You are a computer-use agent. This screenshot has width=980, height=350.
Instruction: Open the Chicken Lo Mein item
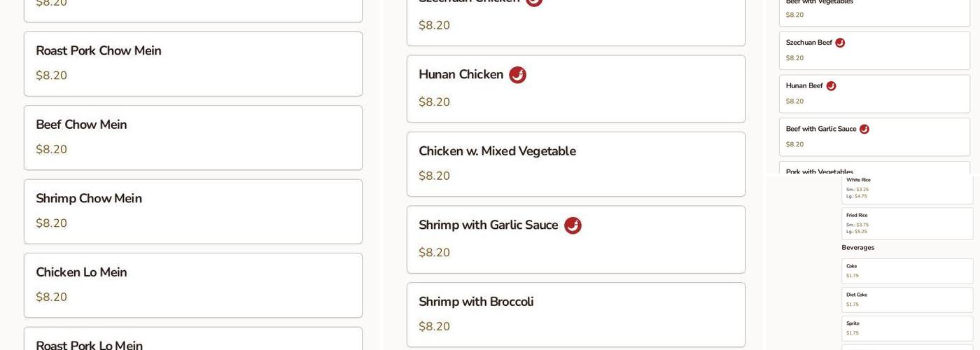click(81, 272)
